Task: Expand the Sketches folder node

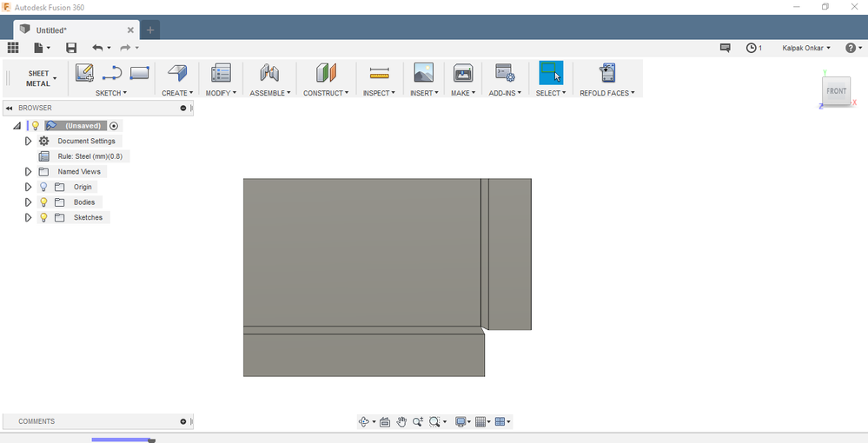Action: [x=28, y=218]
